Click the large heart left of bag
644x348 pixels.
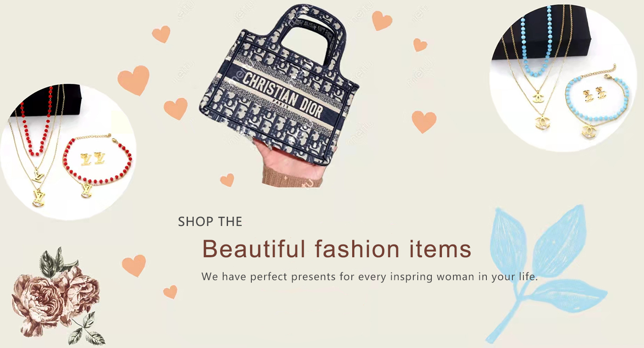133,80
